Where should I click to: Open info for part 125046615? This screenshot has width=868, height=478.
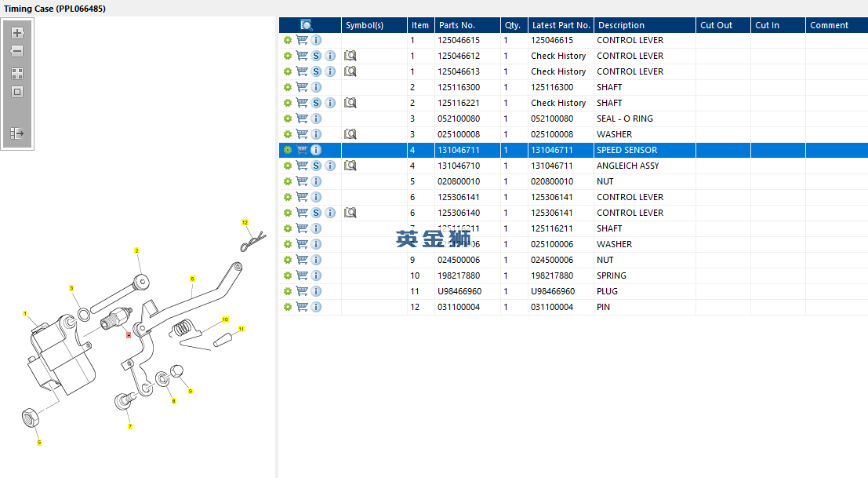point(316,40)
